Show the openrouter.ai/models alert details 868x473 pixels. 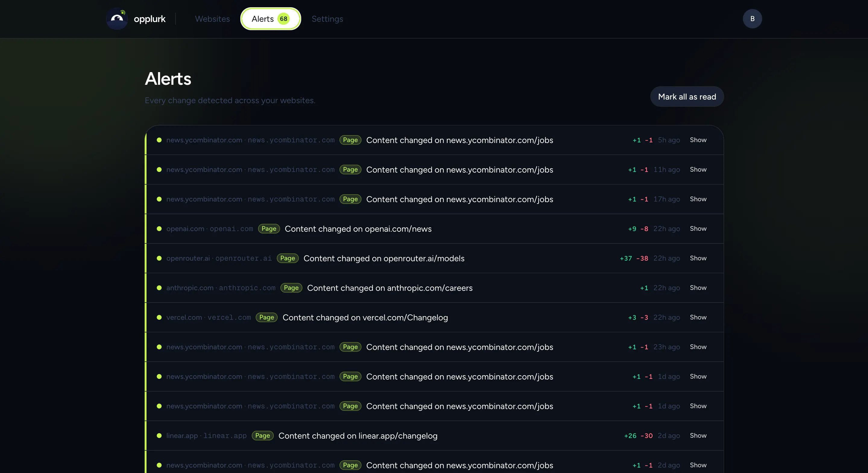[x=698, y=258]
